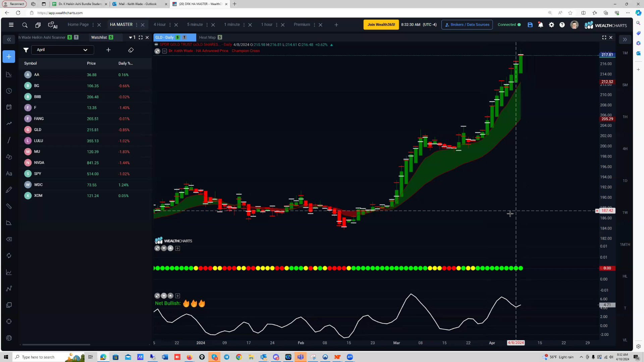Collapse the HA Advanced Price indicator legend
The width and height of the screenshot is (644, 362).
tap(164, 51)
